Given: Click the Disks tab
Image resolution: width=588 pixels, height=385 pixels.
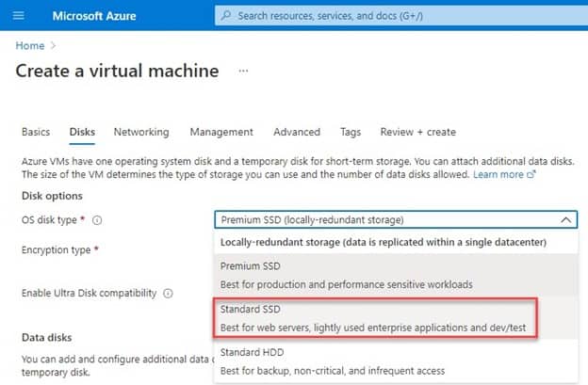Looking at the screenshot, I should click(x=82, y=132).
